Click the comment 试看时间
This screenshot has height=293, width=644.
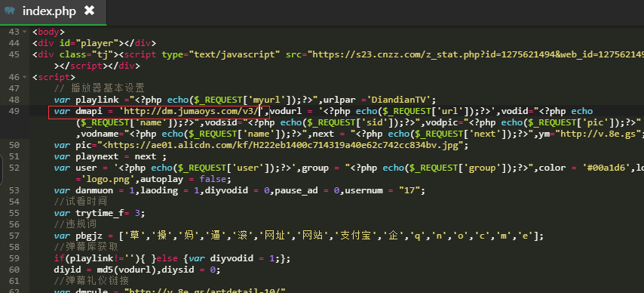(x=81, y=202)
